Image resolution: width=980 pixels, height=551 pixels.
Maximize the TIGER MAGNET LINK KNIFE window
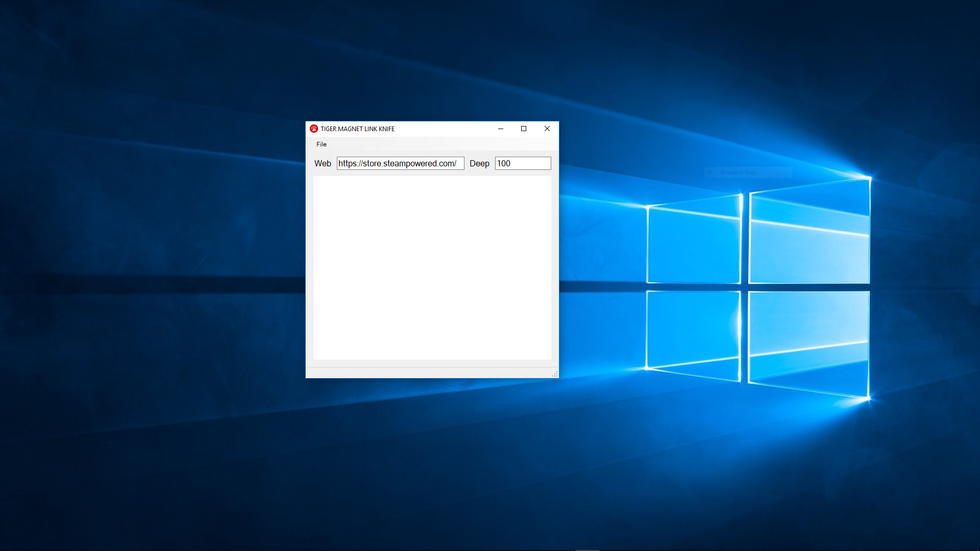tap(524, 129)
